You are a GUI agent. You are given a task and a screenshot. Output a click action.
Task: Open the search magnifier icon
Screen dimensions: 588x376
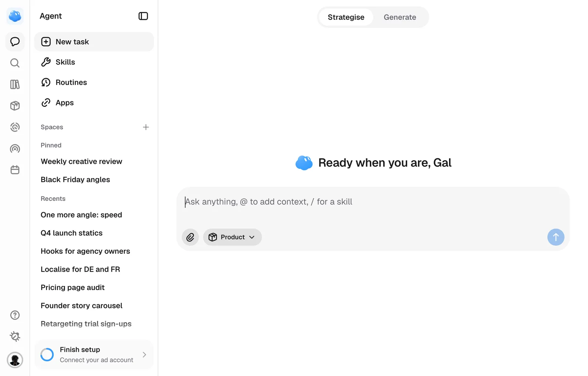pos(15,63)
